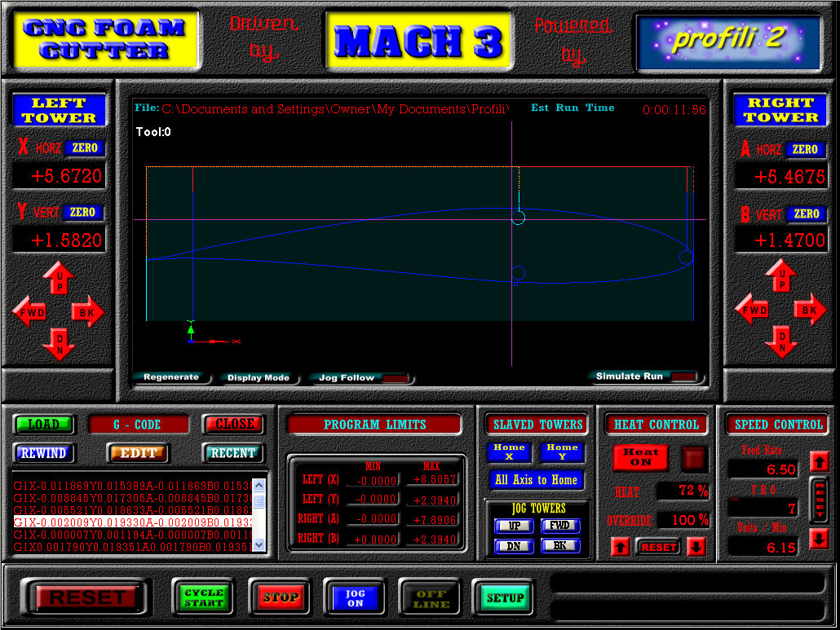Viewport: 840px width, 630px height.
Task: Toggle the Heat ON button
Action: pyautogui.click(x=640, y=457)
